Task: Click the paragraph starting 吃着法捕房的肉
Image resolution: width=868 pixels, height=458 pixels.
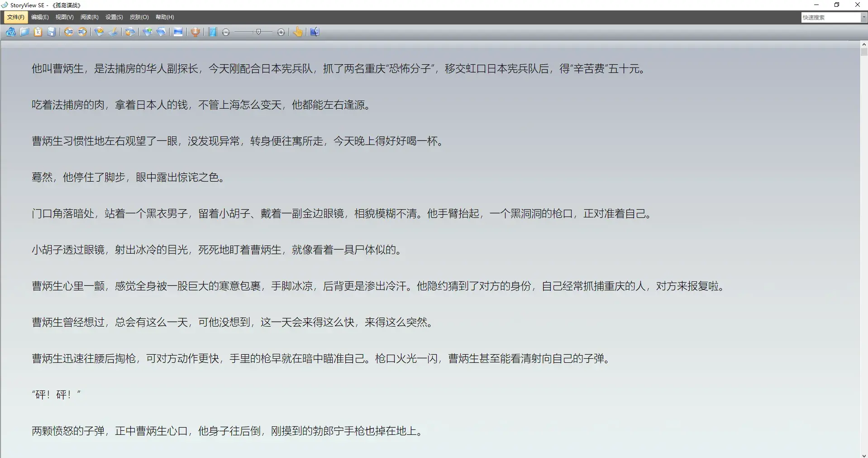Action: point(202,105)
